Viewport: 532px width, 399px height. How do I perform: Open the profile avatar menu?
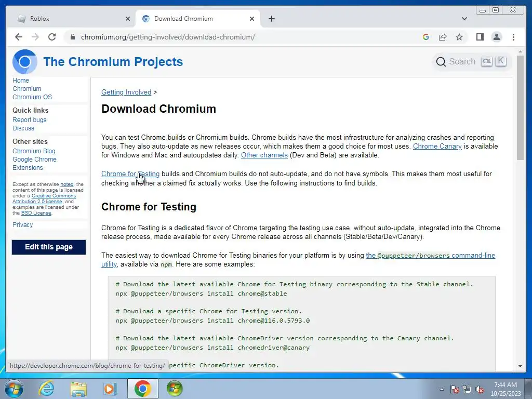496,37
